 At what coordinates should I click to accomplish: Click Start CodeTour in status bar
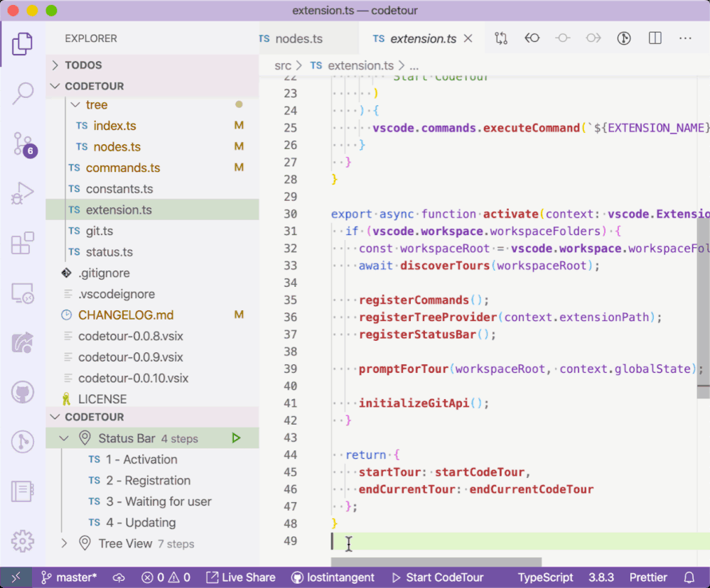click(x=438, y=577)
